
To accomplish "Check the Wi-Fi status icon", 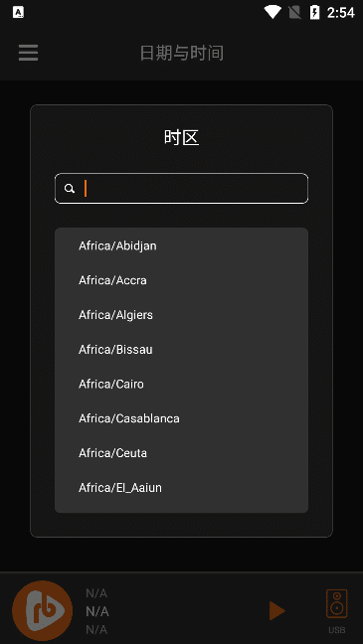I will 272,12.
